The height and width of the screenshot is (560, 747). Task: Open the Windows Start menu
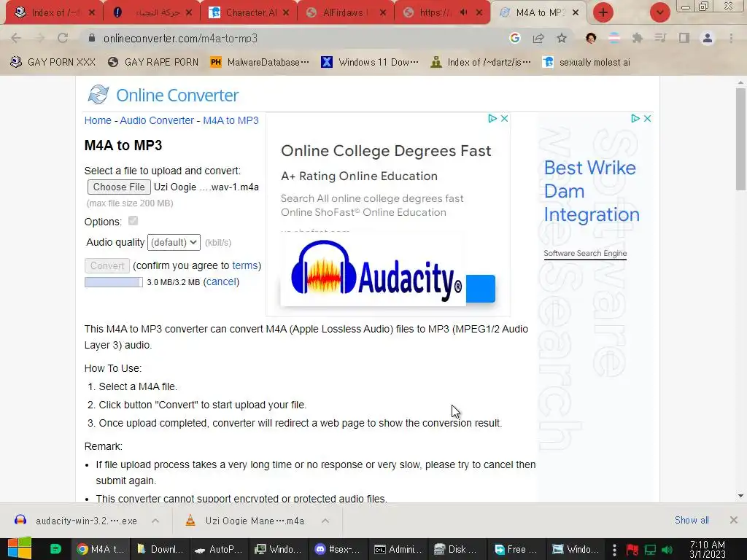(x=19, y=549)
